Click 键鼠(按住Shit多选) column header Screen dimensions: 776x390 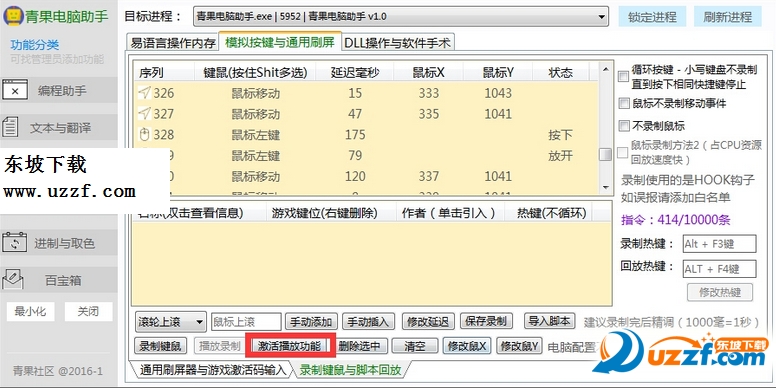[255, 73]
